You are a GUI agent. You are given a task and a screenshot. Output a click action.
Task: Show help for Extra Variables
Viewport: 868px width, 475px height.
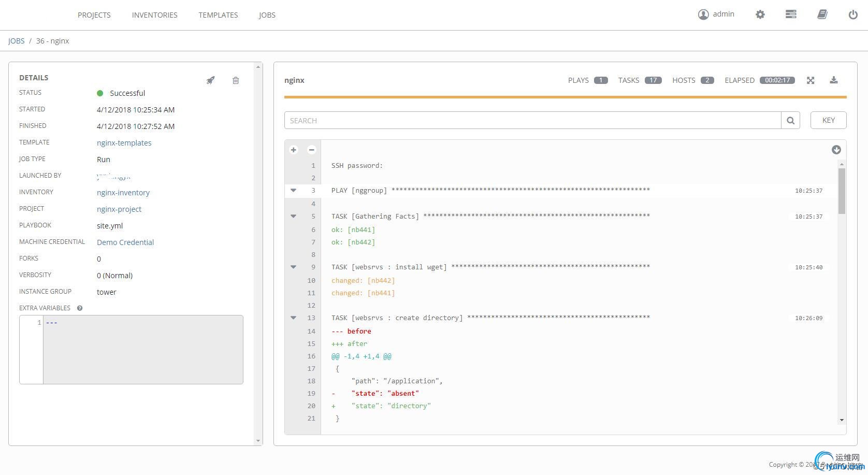80,308
